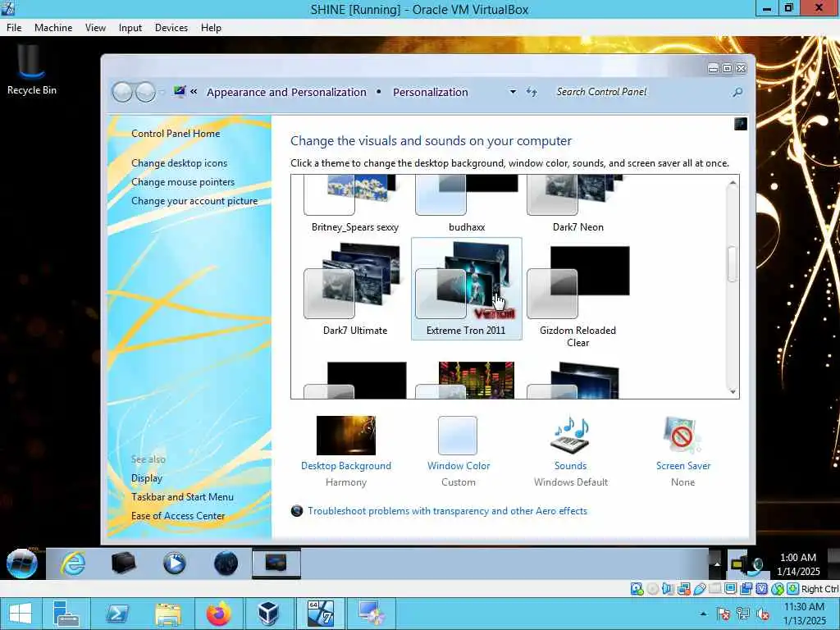Viewport: 840px width, 630px height.
Task: Launch Internet Explorer from guest taskbar
Action: (x=73, y=563)
